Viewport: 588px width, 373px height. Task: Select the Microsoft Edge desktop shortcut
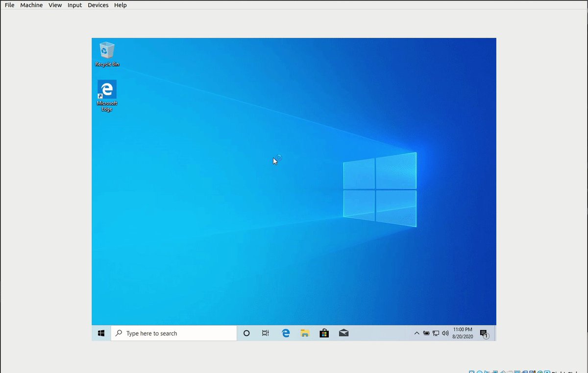point(107,96)
